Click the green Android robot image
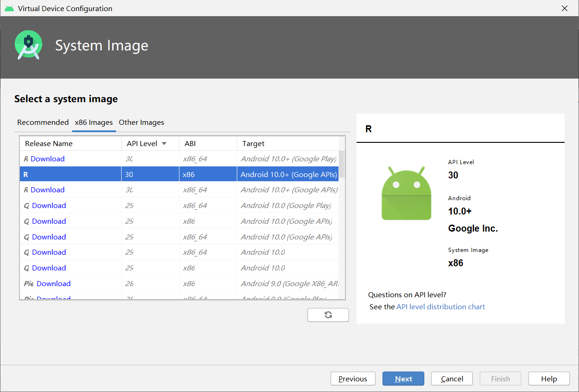The height and width of the screenshot is (392, 579). click(407, 193)
